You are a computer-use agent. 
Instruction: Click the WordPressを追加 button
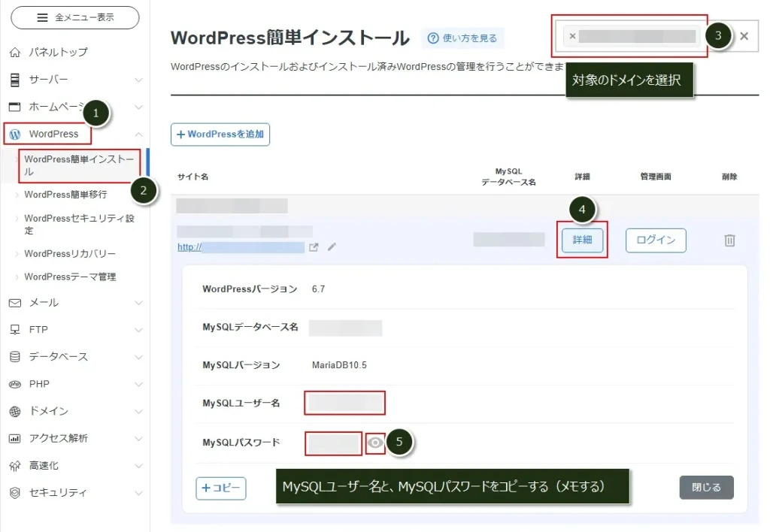pyautogui.click(x=220, y=135)
